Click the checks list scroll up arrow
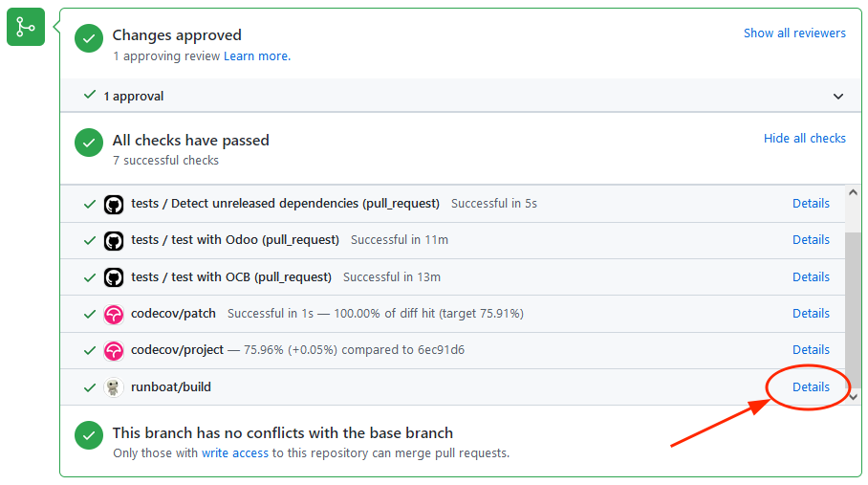Viewport: 868px width, 485px height. click(853, 192)
